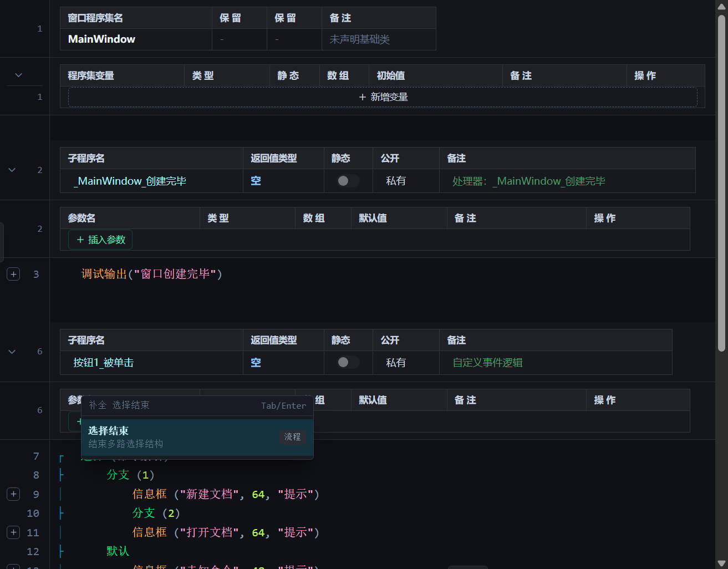Click the plus icon beside line 3
This screenshot has width=728, height=569.
click(13, 274)
